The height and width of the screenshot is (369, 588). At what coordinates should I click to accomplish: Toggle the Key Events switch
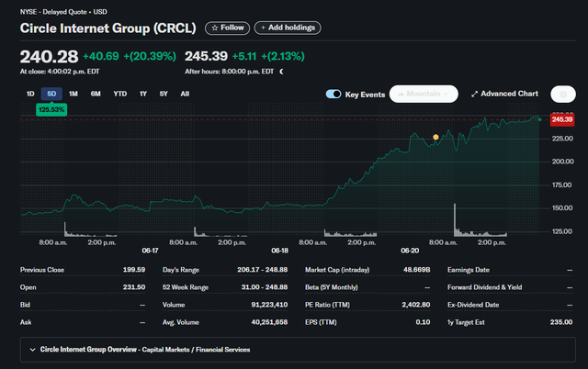point(334,94)
